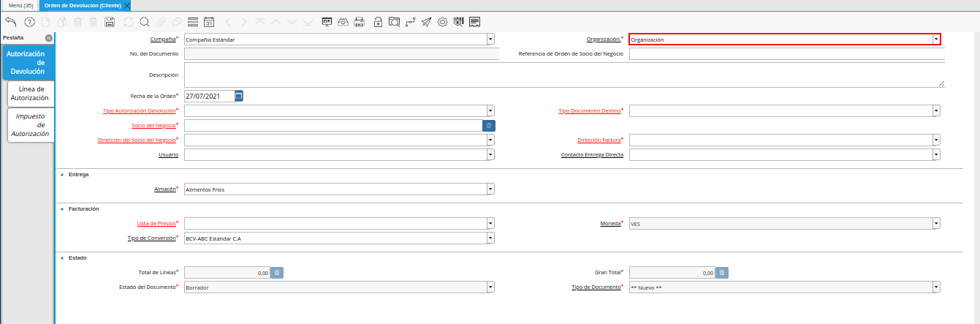Image resolution: width=980 pixels, height=324 pixels.
Task: Open the Organización dropdown arrow
Action: pos(936,39)
